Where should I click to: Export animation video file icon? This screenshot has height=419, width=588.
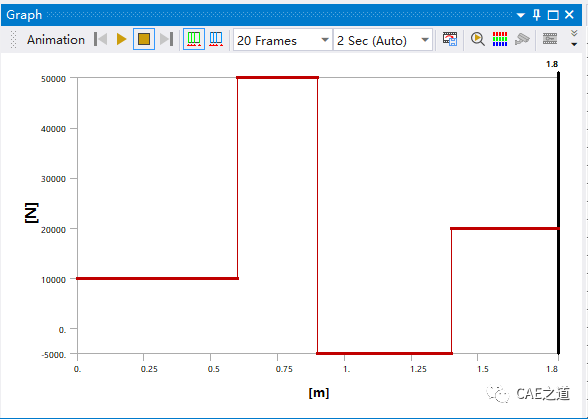click(x=450, y=39)
